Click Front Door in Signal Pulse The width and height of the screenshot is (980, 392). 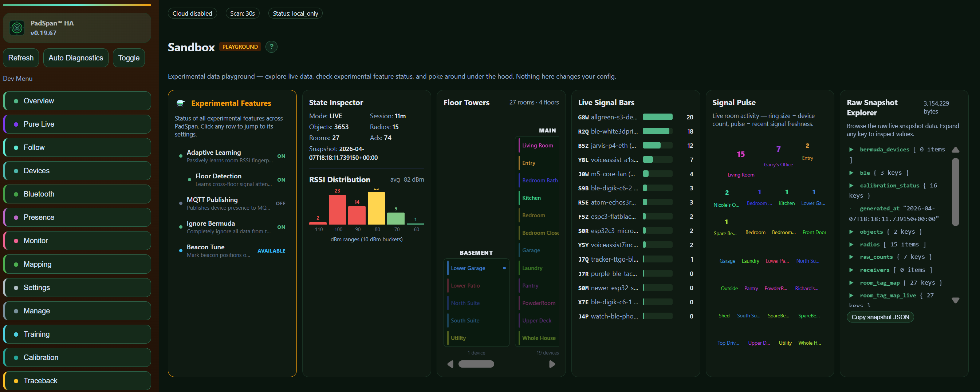point(814,232)
